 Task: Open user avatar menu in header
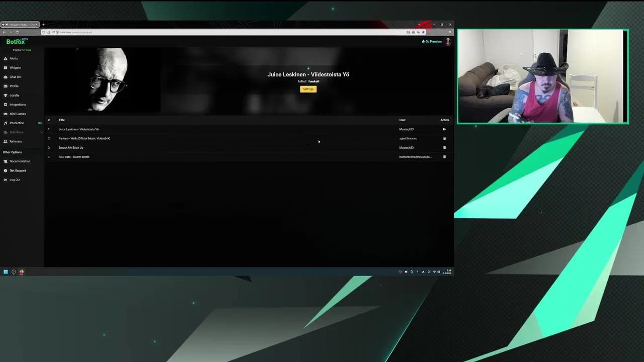pyautogui.click(x=448, y=42)
